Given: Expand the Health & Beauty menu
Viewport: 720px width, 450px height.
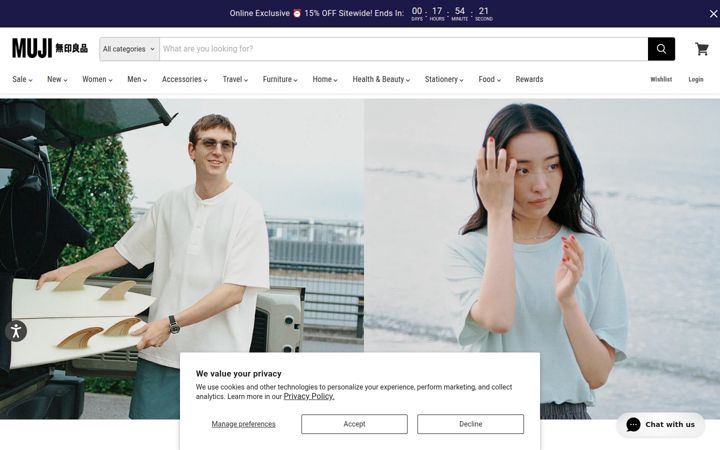Looking at the screenshot, I should coord(381,79).
